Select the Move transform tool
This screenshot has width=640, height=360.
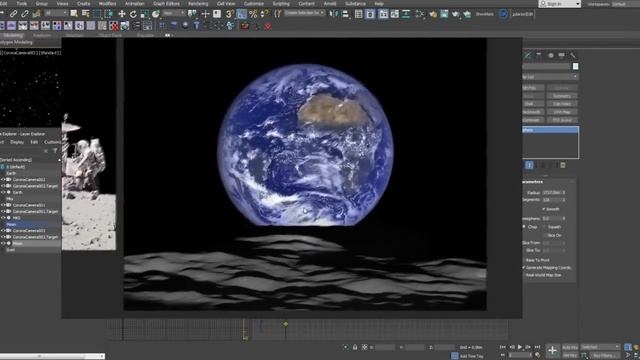(122, 14)
